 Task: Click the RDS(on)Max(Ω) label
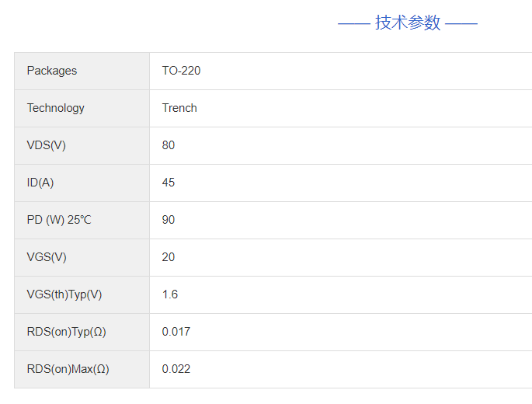[x=68, y=369]
